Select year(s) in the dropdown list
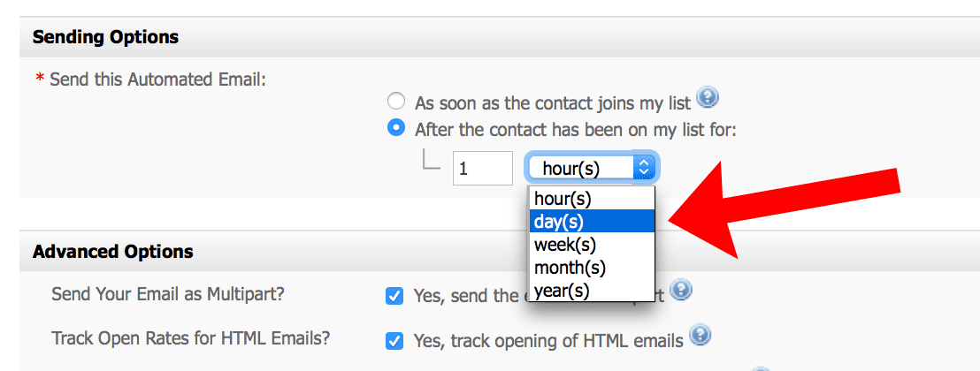The width and height of the screenshot is (980, 371). 592,291
